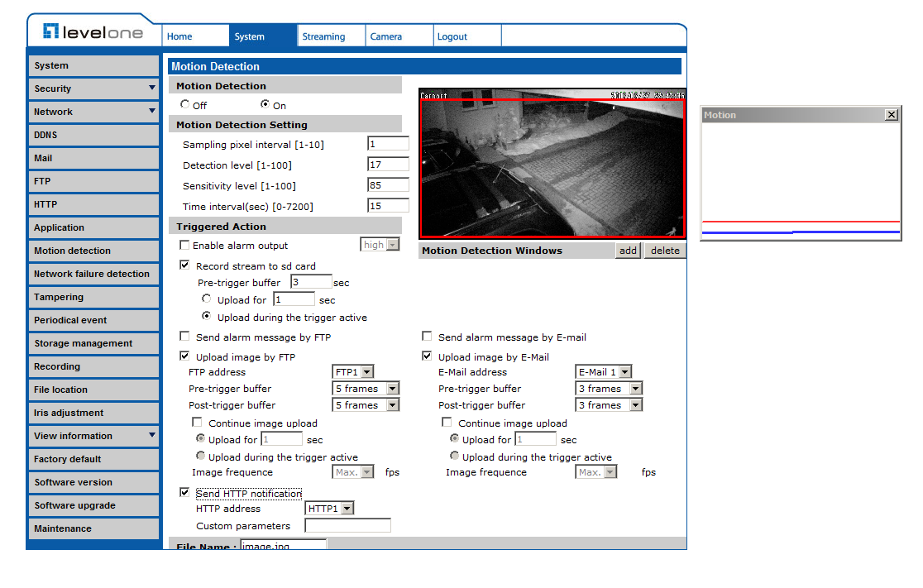Toggle Upload image by FTP checkbox

(x=184, y=356)
